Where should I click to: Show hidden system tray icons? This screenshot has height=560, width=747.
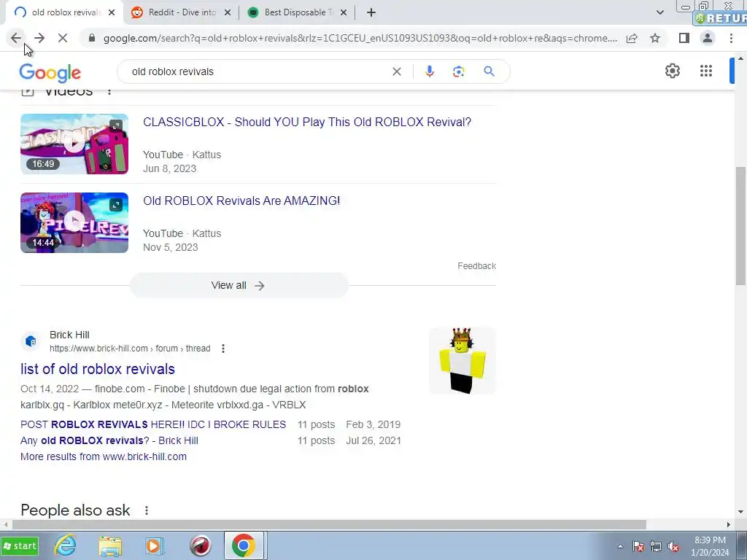pyautogui.click(x=620, y=546)
